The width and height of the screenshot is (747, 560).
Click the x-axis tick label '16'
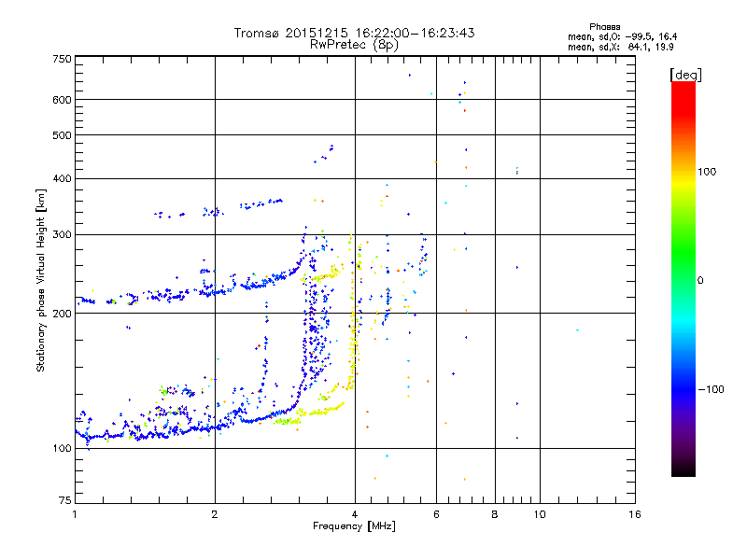pyautogui.click(x=635, y=514)
